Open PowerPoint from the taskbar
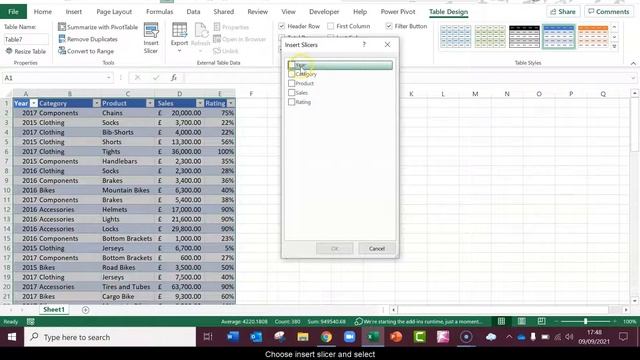This screenshot has width=640, height=360. pos(396,337)
